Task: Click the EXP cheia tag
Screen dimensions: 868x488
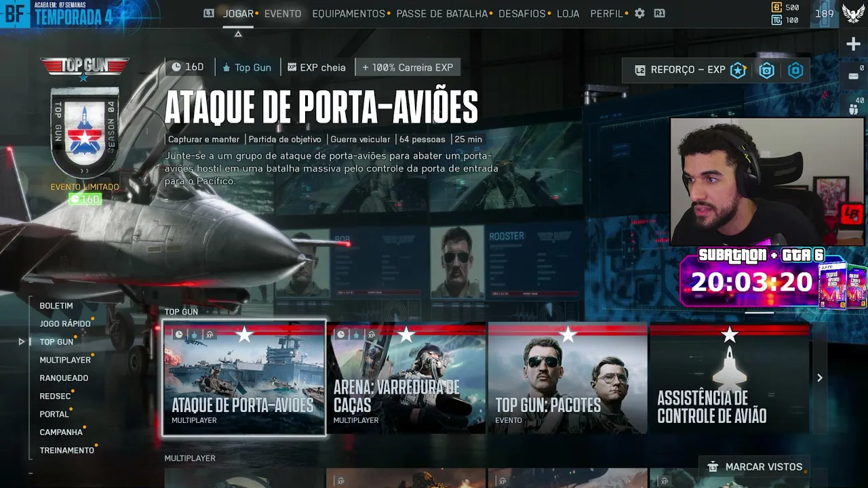Action: point(317,67)
